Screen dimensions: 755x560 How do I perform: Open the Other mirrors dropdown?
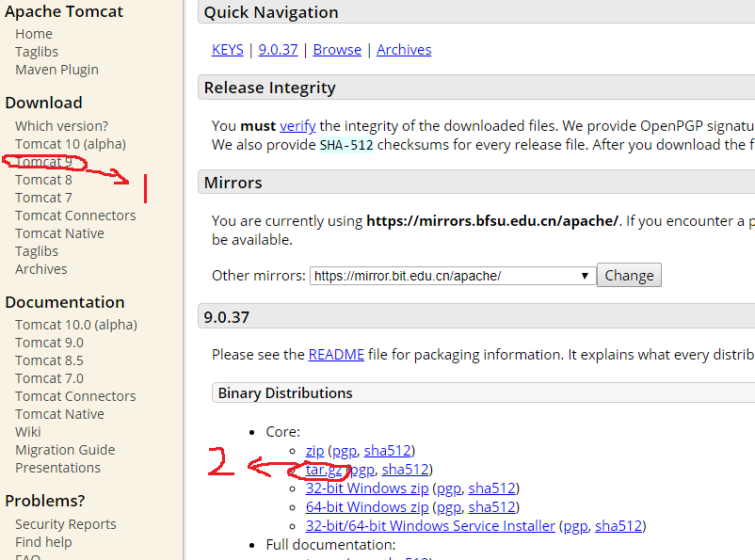[x=453, y=276]
